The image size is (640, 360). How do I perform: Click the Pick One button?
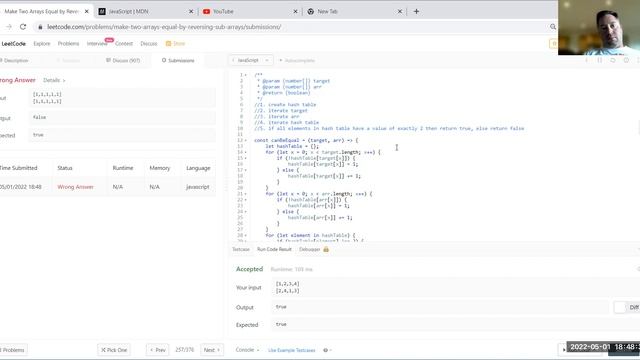tap(114, 350)
